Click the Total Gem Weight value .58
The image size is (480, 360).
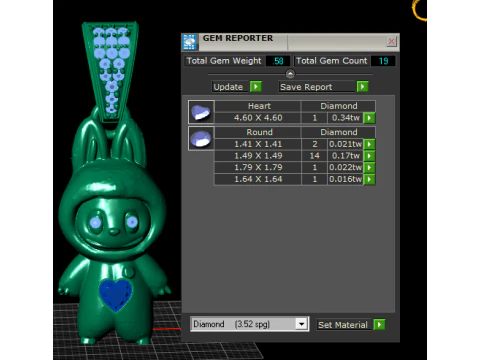(278, 61)
